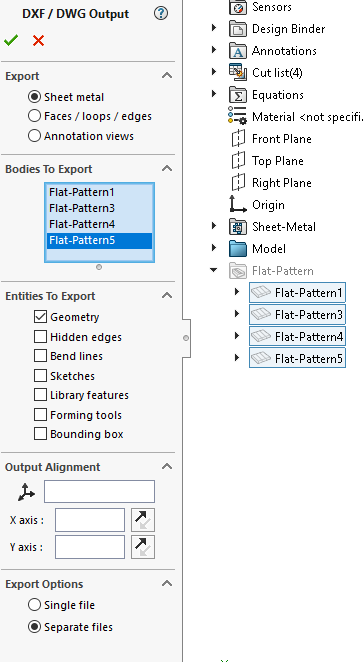The image size is (363, 662).
Task: Collapse the Flat-Pattern folder in tree
Action: 214,270
